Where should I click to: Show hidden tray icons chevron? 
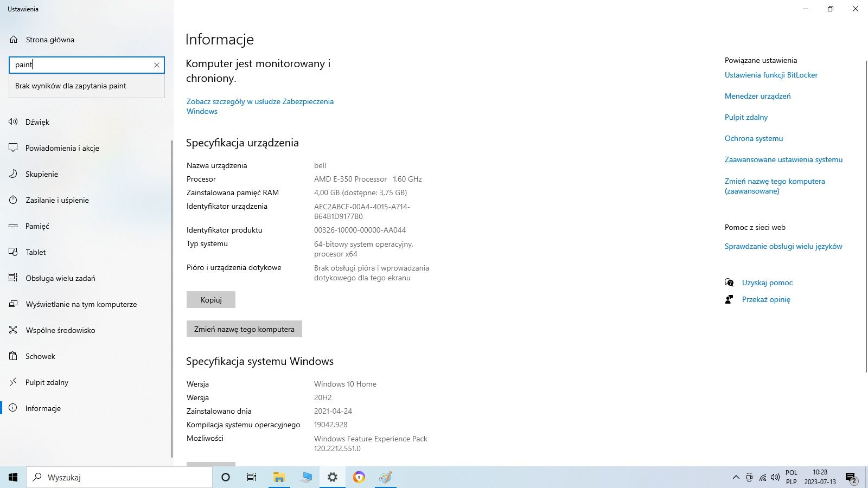coord(736,478)
